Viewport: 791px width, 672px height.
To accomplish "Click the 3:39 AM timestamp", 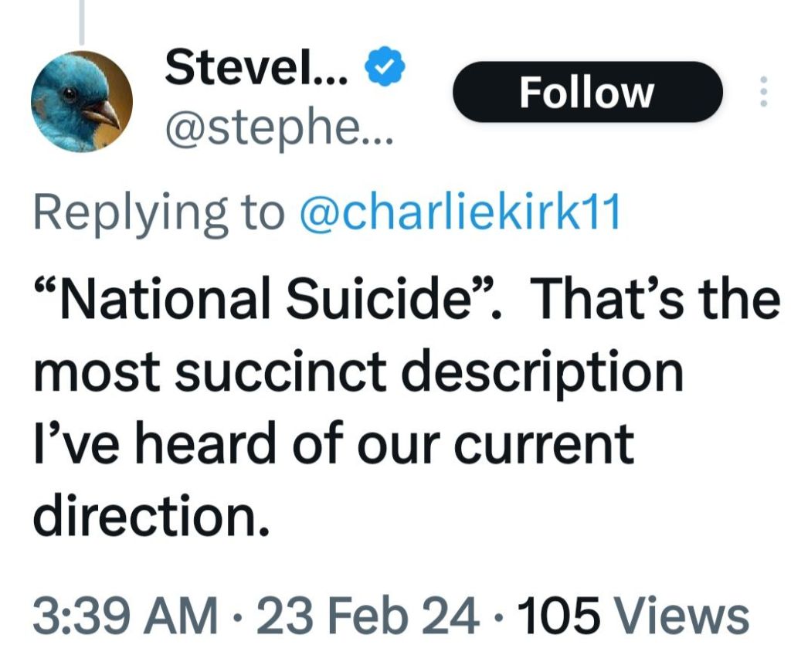I will 126,617.
